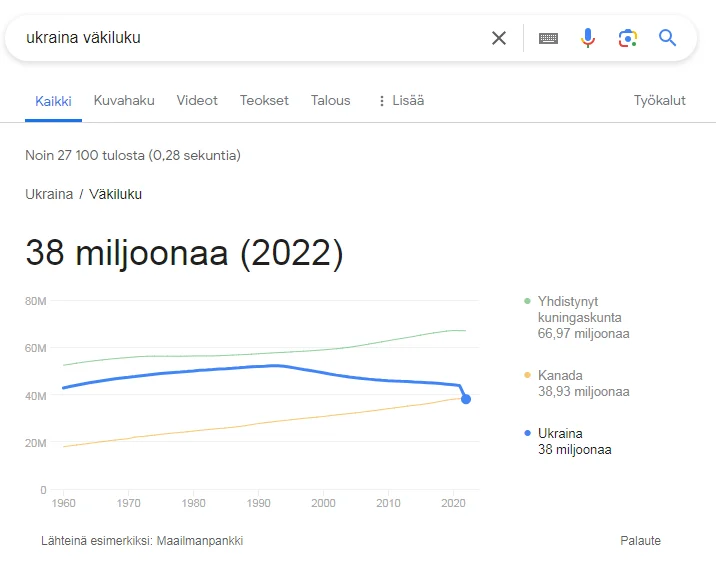Image resolution: width=716 pixels, height=561 pixels.
Task: Submit search using magnifying glass icon
Action: coord(668,38)
